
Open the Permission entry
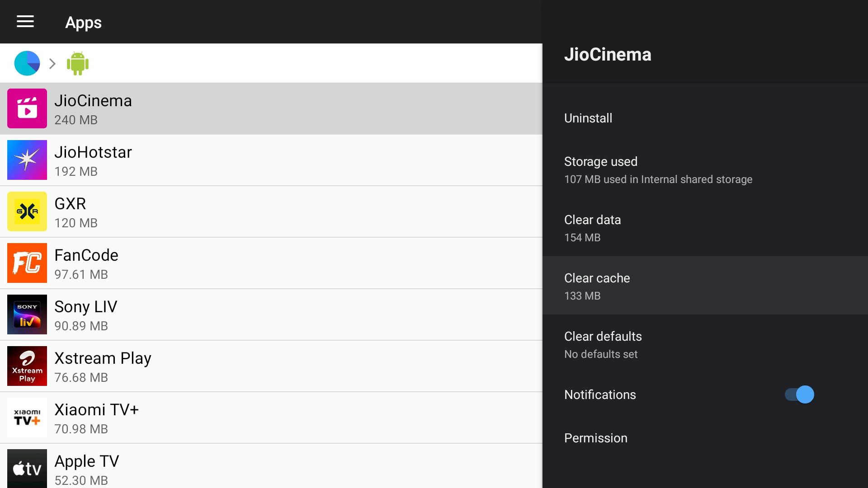coord(705,438)
